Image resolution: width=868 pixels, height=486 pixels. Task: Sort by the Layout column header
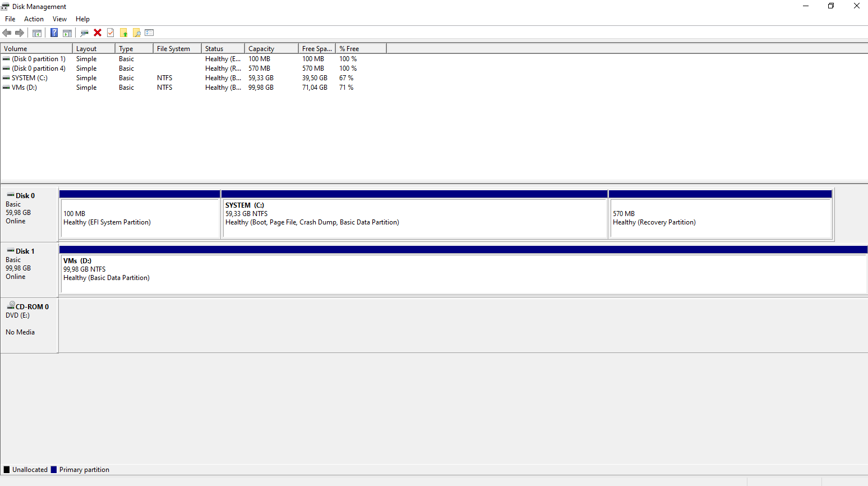(x=94, y=49)
